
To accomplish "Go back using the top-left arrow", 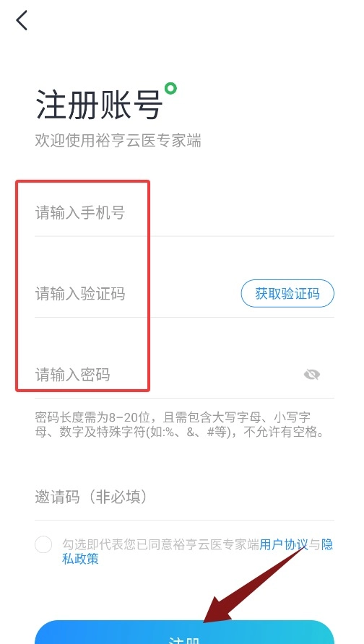I will click(x=22, y=20).
